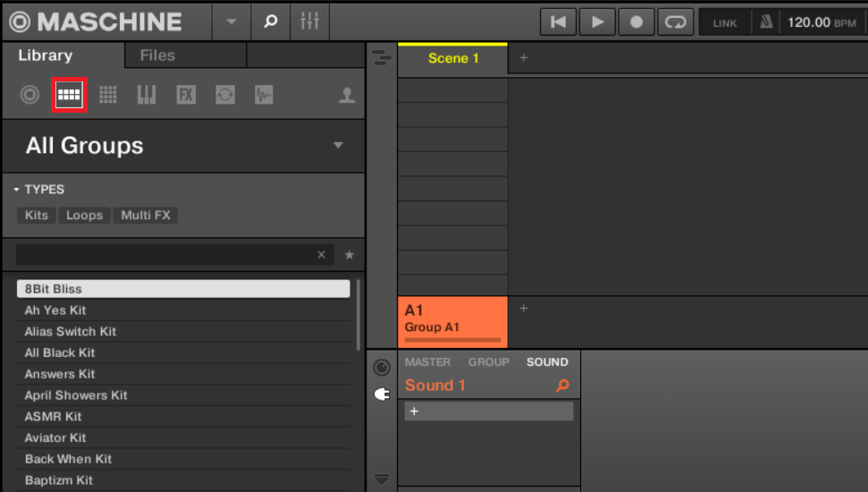Toggle the favorites star filter
The height and width of the screenshot is (492, 868).
click(x=350, y=255)
